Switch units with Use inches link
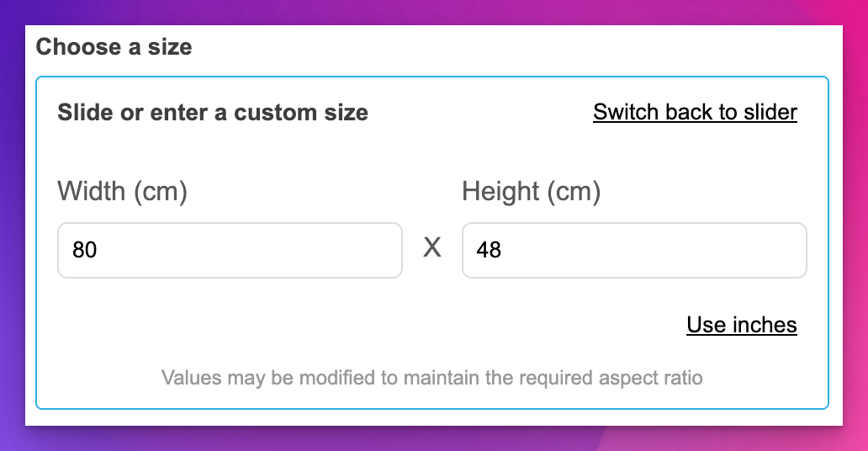868x451 pixels. tap(741, 325)
